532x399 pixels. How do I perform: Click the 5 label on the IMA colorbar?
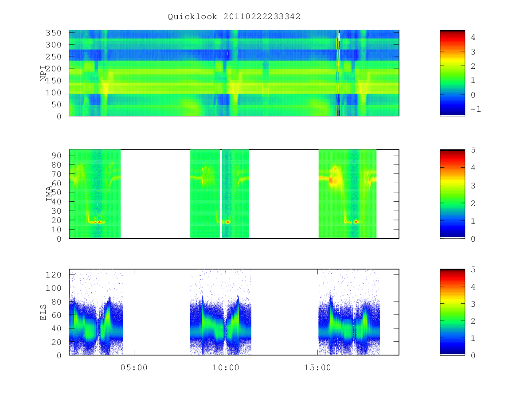[x=473, y=150]
